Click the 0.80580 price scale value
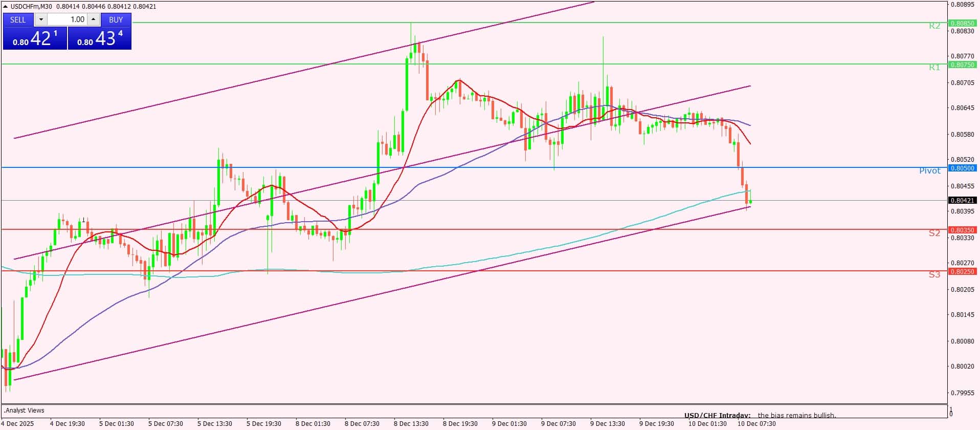 coord(962,134)
